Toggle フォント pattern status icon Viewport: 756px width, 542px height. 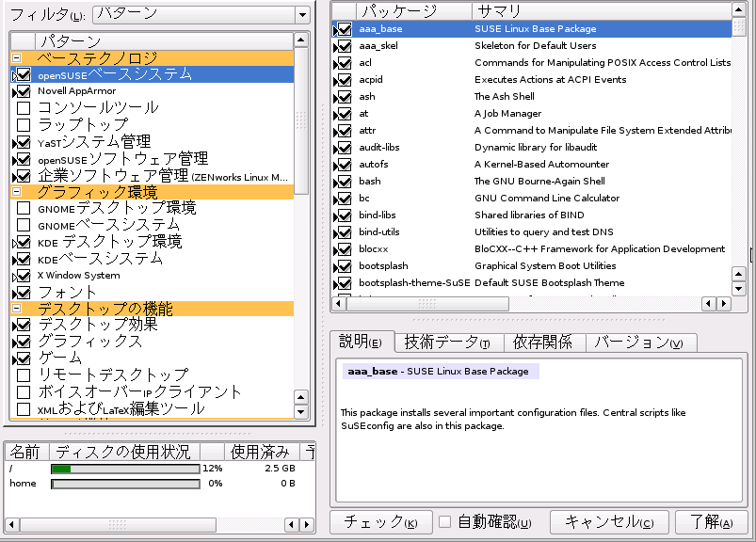coord(23,293)
